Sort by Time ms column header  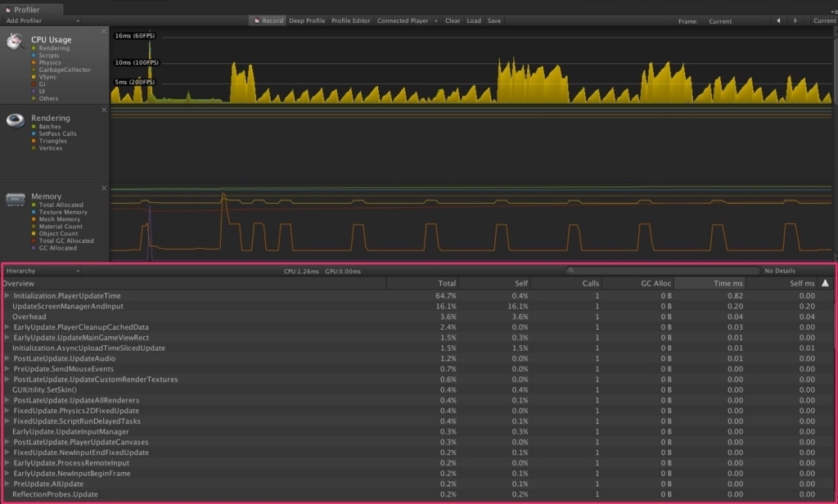coord(710,283)
